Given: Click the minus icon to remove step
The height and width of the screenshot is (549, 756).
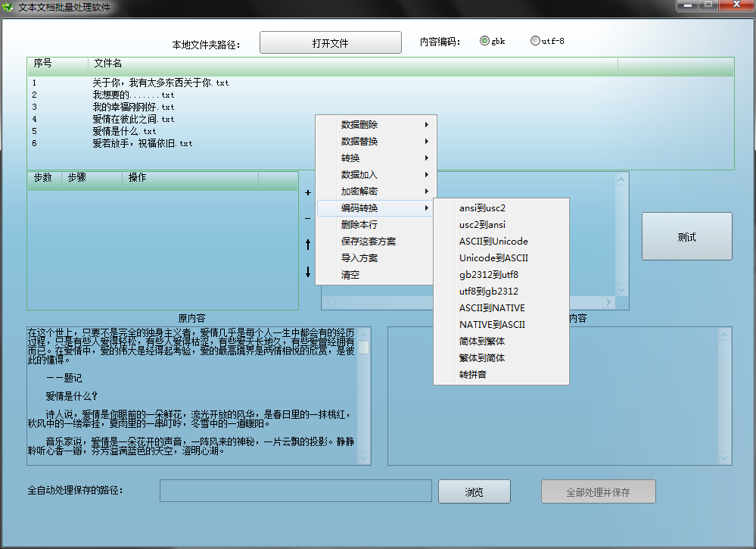Looking at the screenshot, I should 308,219.
